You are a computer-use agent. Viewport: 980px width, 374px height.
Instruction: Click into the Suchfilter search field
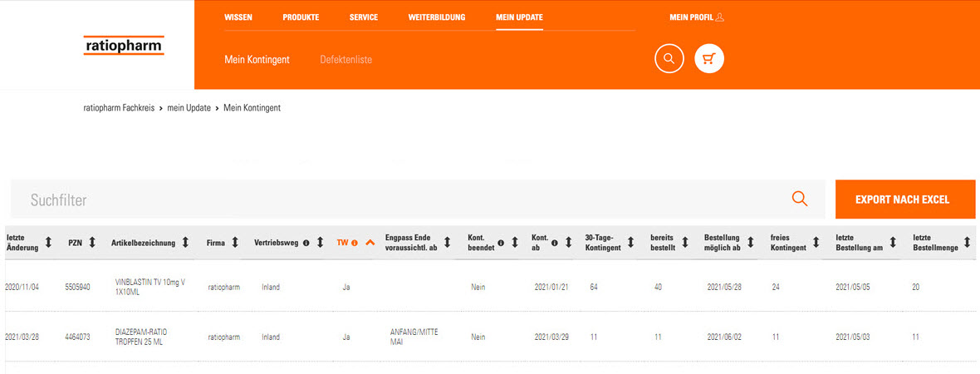pyautogui.click(x=399, y=199)
